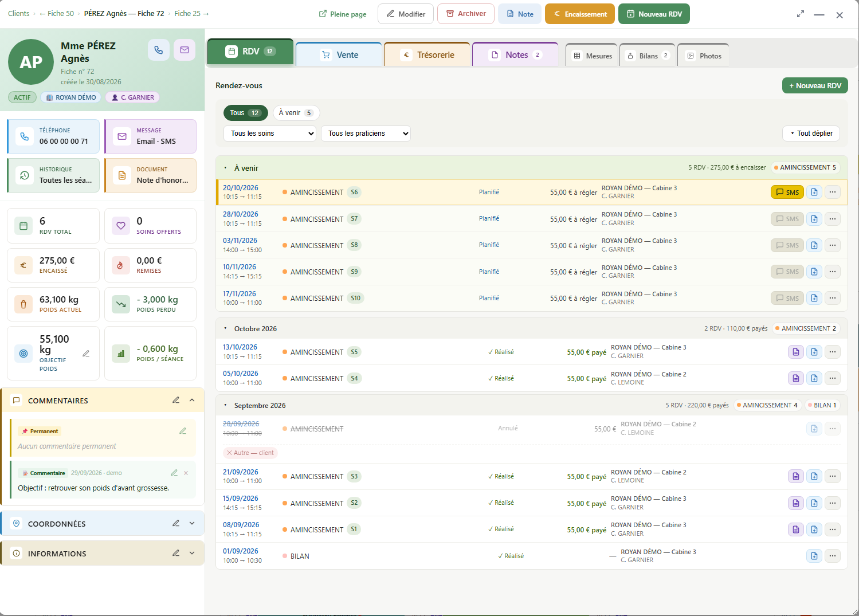This screenshot has height=616, width=859.
Task: Open the more options menu for 03/11/2026
Action: coord(833,245)
